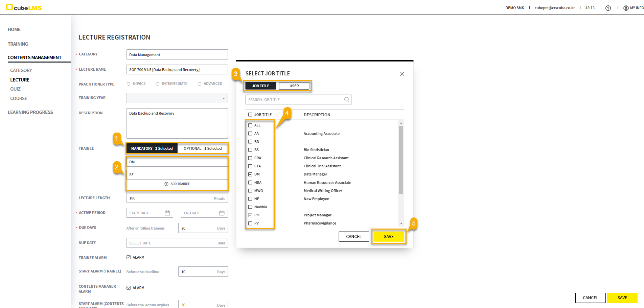Click the Lecture Length input field

(169, 198)
